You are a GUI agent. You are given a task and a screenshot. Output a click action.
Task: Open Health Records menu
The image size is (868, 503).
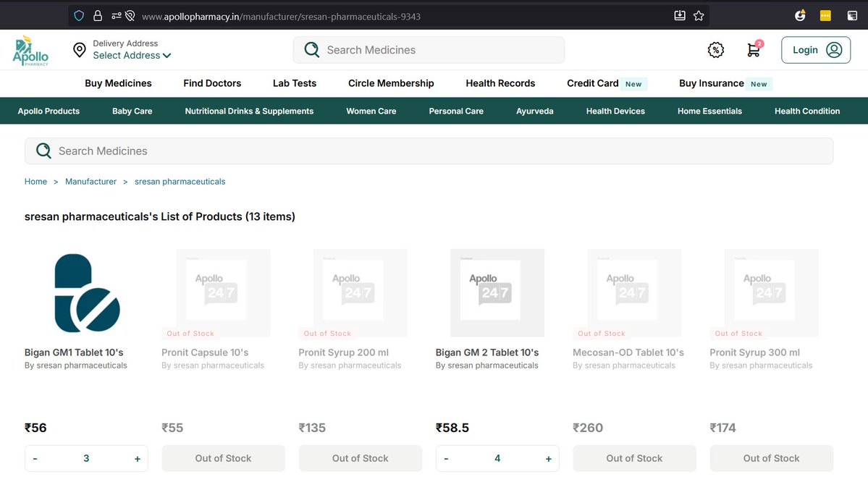[x=500, y=83]
